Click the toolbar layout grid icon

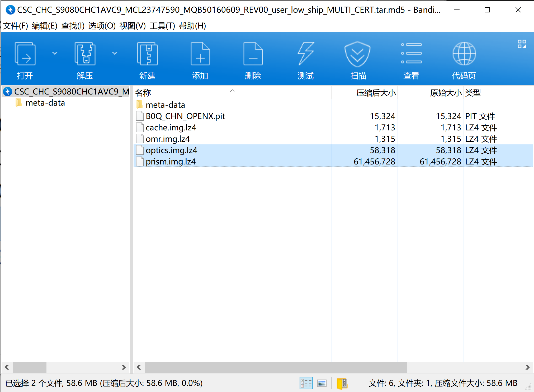click(x=522, y=44)
